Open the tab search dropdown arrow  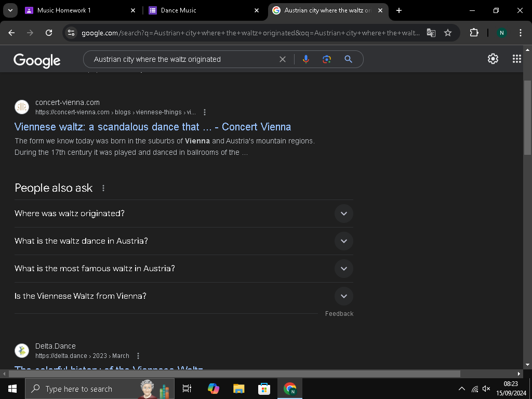10,10
